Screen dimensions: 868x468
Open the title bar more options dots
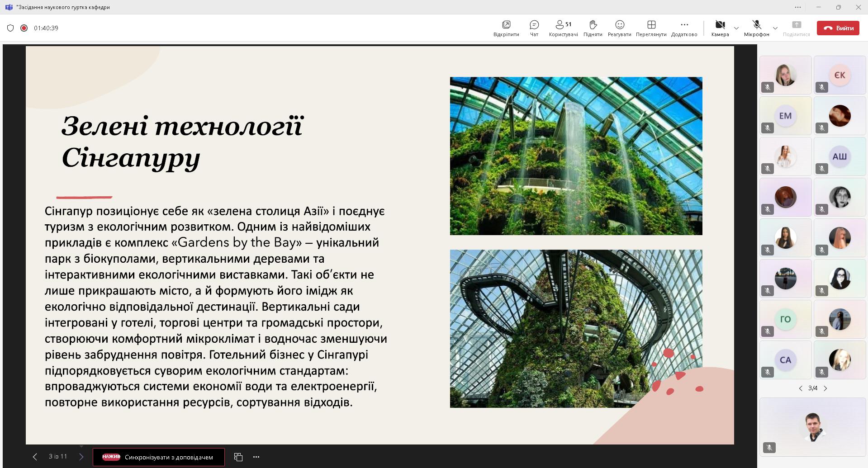point(798,7)
